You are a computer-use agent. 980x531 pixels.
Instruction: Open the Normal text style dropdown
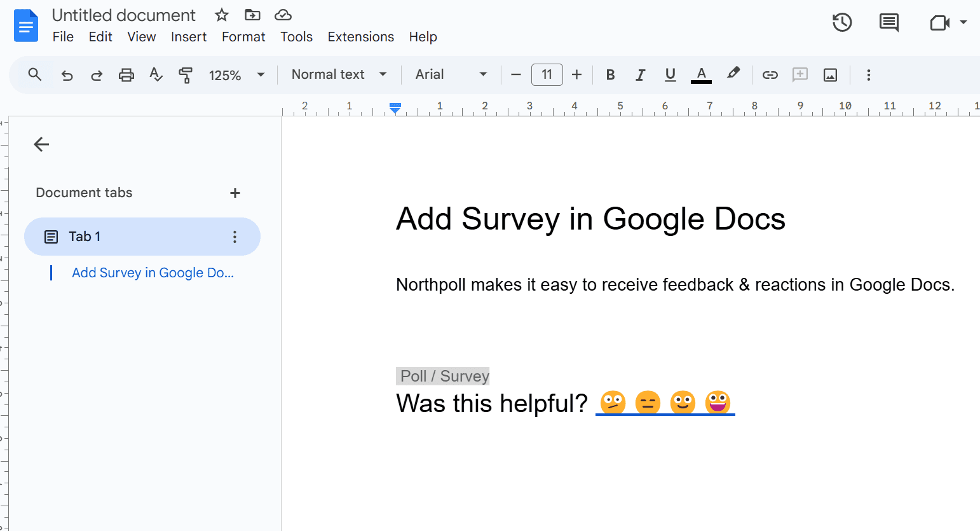(339, 74)
